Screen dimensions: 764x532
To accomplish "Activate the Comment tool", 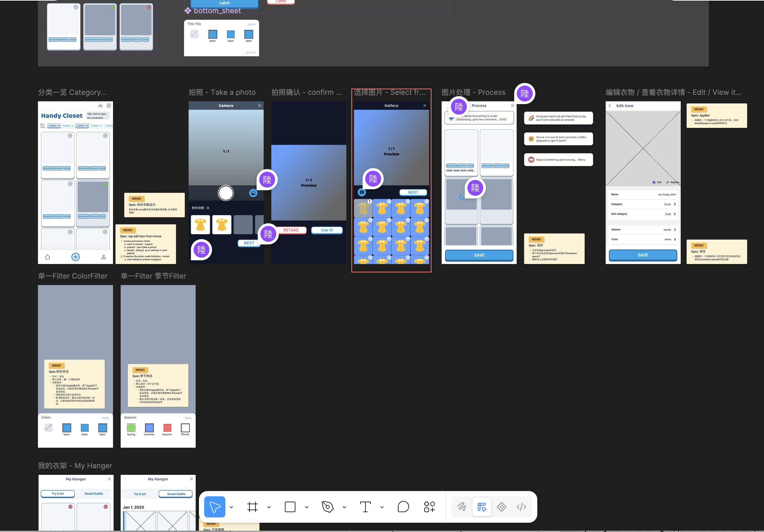I will (403, 507).
